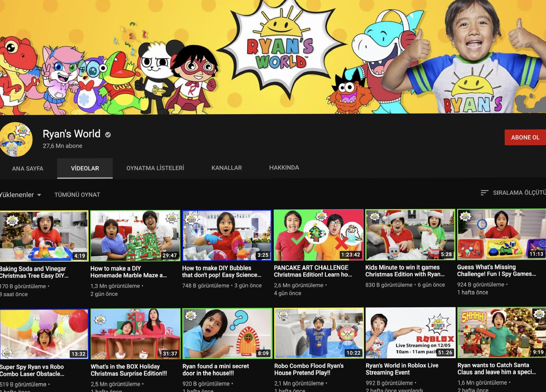Open the What's in the BOX Holiday thumbnail
The image size is (546, 392).
click(x=135, y=334)
